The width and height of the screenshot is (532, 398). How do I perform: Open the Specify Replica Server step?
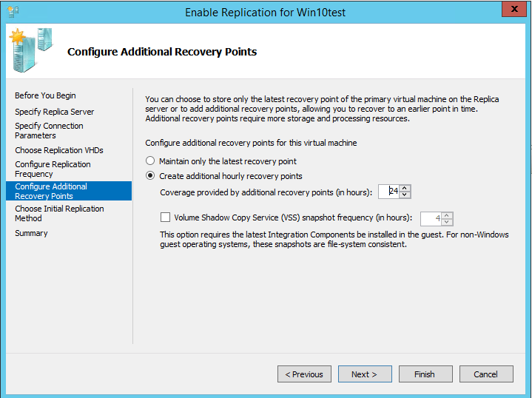[x=55, y=112]
